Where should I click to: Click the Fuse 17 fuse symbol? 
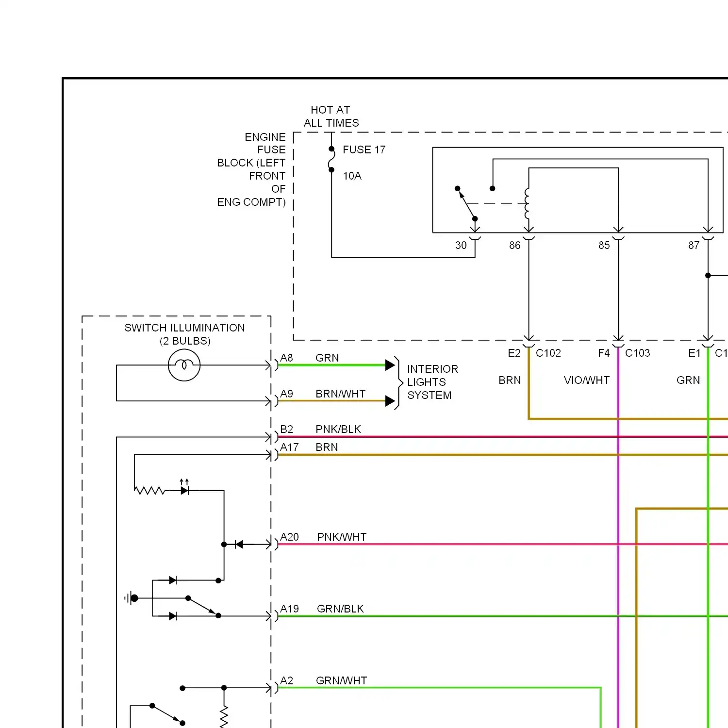click(x=331, y=159)
